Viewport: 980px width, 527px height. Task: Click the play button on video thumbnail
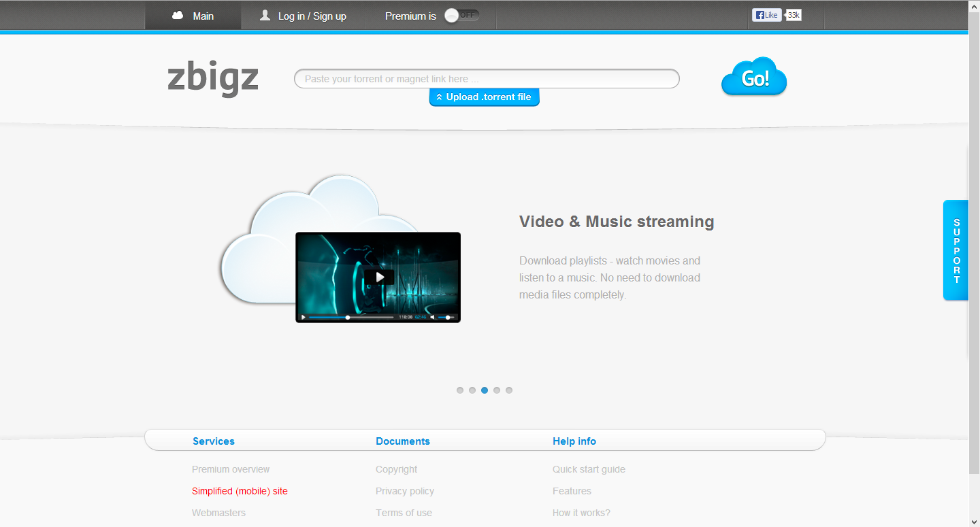pos(379,277)
